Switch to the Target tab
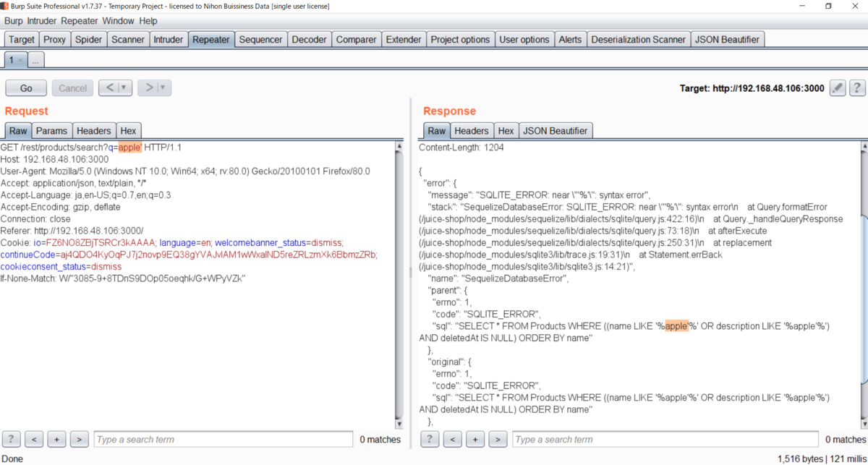 tap(22, 40)
